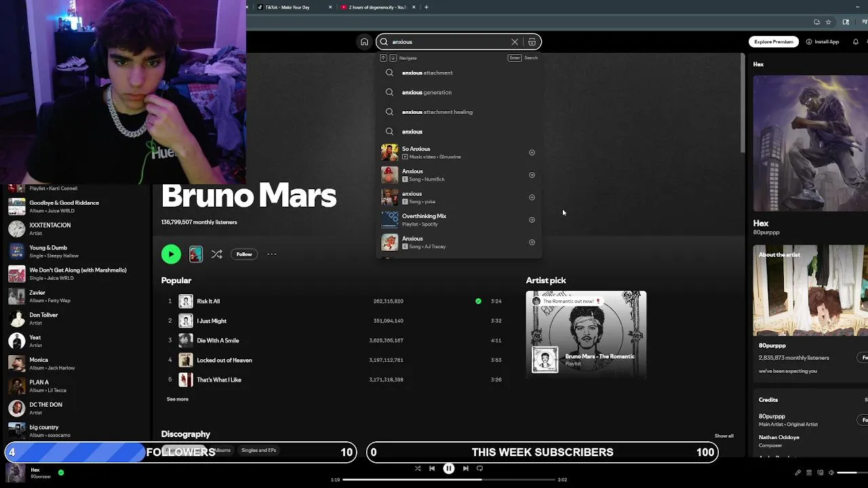Open the Browse icon in the search bar

[532, 42]
